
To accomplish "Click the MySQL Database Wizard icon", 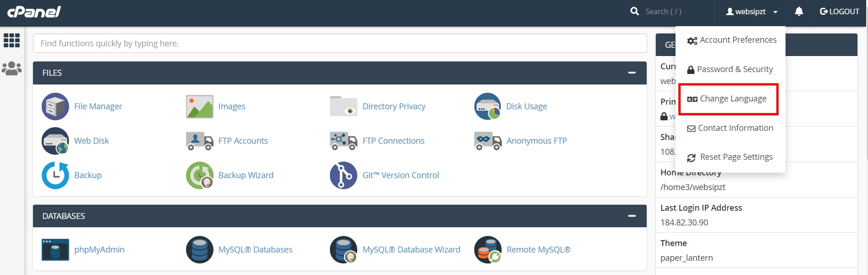I will coord(344,250).
